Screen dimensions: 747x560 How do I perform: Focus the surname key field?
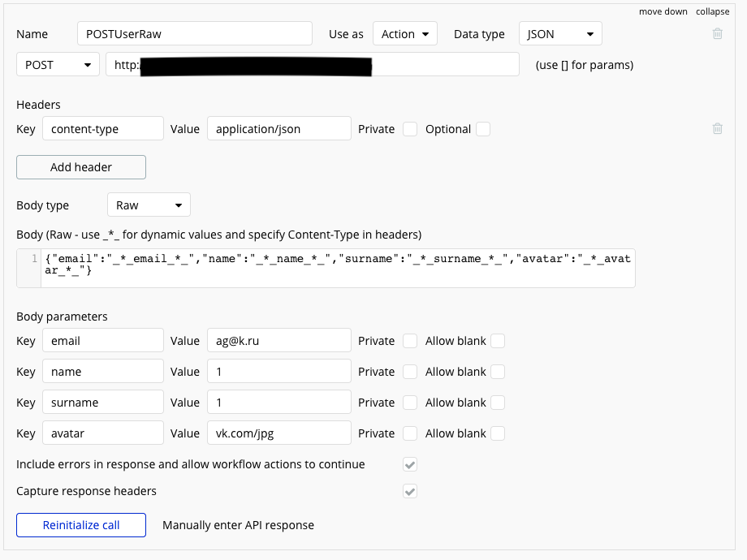click(103, 403)
